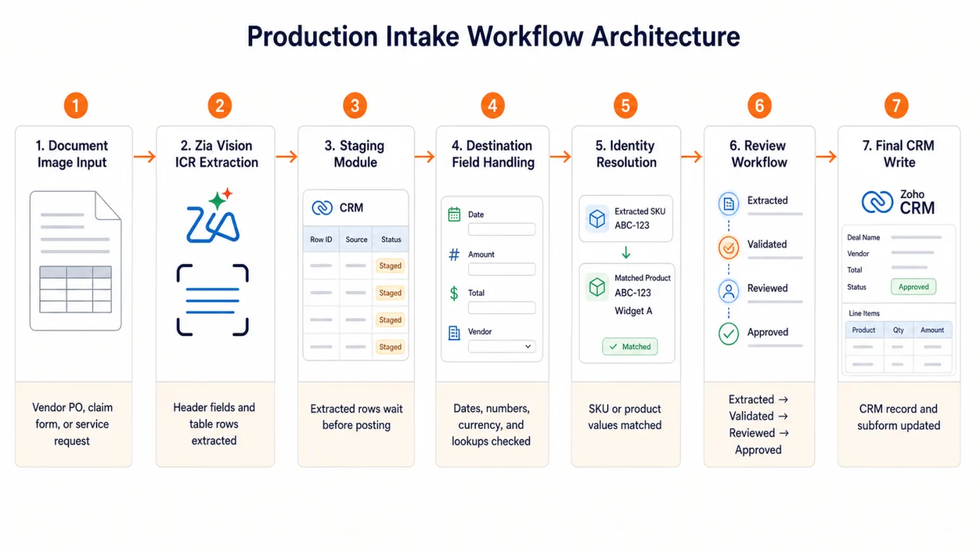Click the green check circle beside Approved step
Image resolution: width=980 pixels, height=552 pixels.
click(729, 334)
